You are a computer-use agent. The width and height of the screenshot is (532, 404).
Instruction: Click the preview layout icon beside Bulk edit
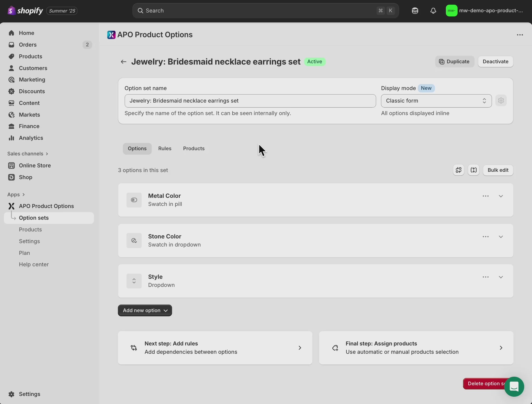(x=473, y=170)
